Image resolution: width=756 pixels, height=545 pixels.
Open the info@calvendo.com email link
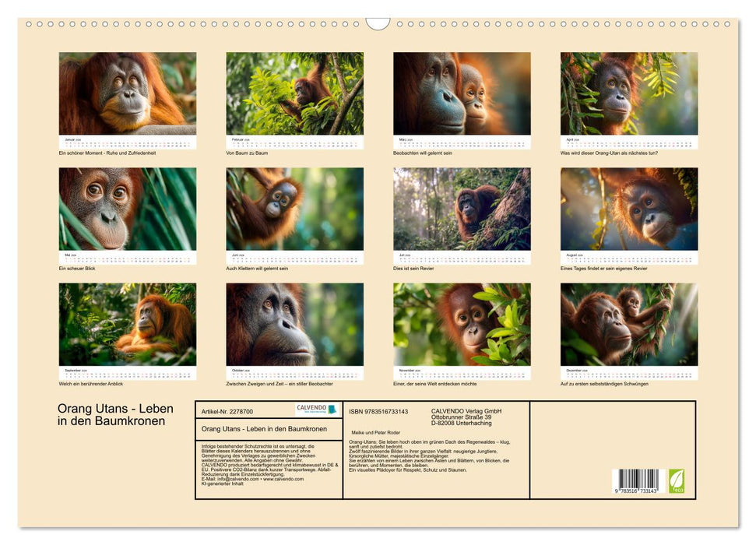coord(237,479)
